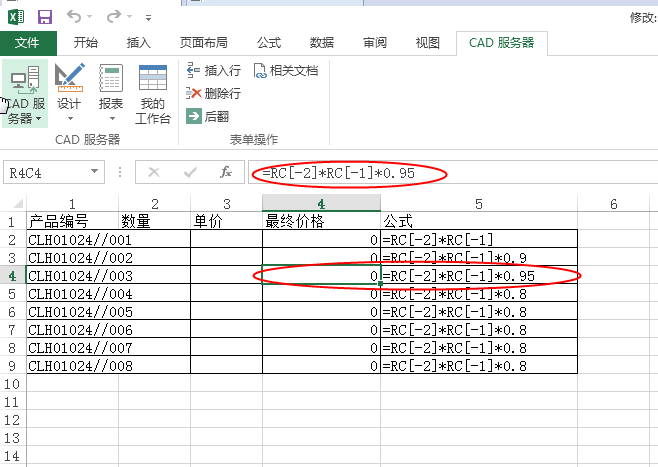Open the 设计 tool
The height and width of the screenshot is (467, 658).
(69, 95)
